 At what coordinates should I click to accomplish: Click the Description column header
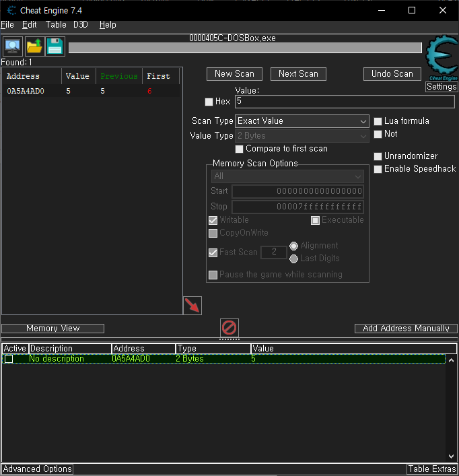click(70, 349)
